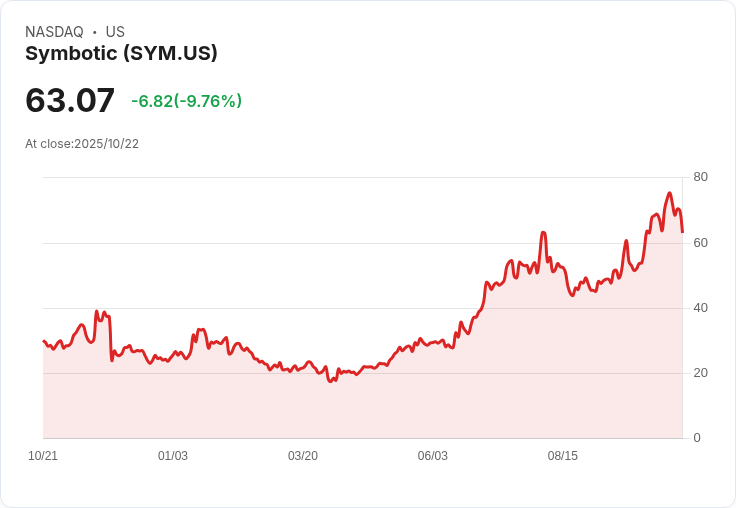Click the 08/15 date axis label
The image size is (736, 508).
click(563, 456)
